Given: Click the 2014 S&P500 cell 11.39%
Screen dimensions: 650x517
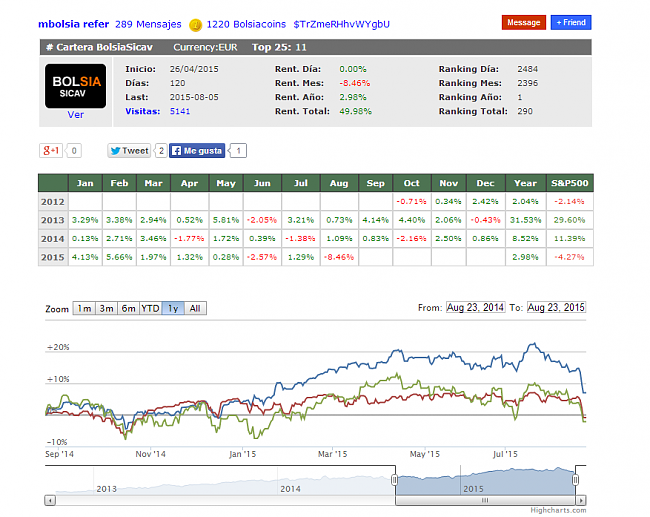Looking at the screenshot, I should pos(570,238).
